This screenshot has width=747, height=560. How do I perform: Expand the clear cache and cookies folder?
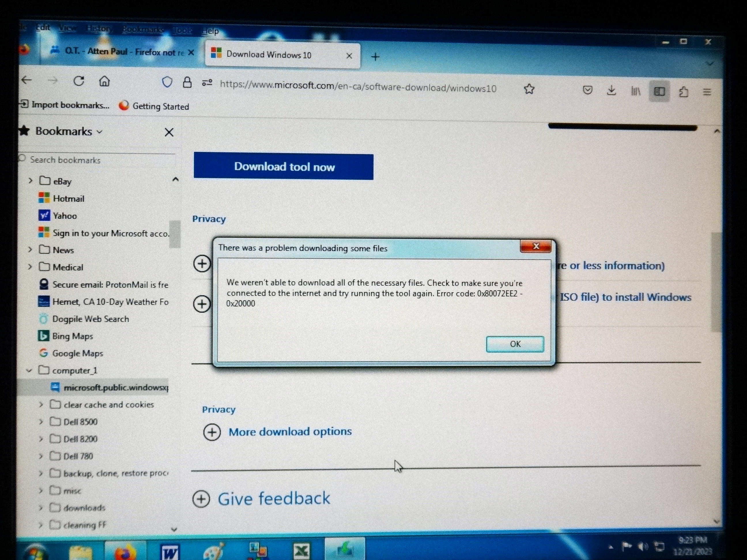point(41,404)
